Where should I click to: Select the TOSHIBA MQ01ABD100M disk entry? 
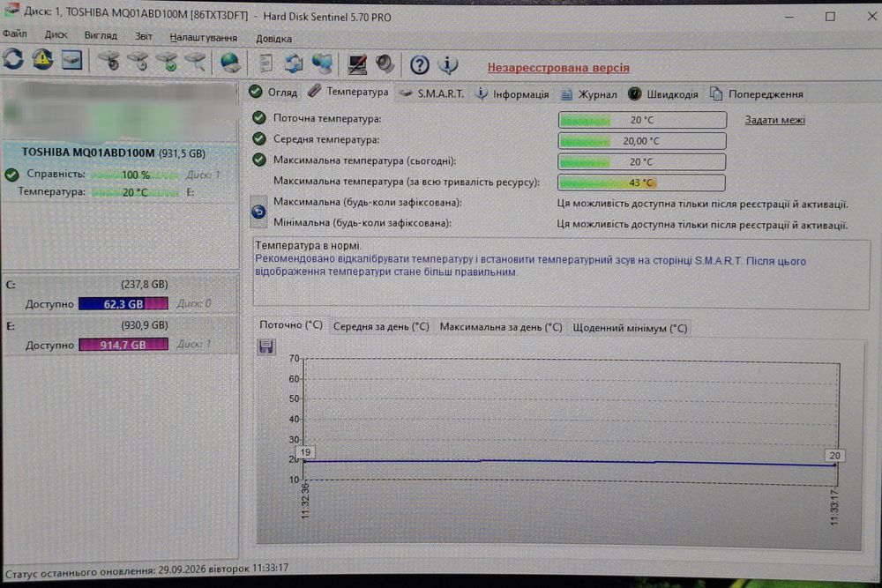point(119,171)
